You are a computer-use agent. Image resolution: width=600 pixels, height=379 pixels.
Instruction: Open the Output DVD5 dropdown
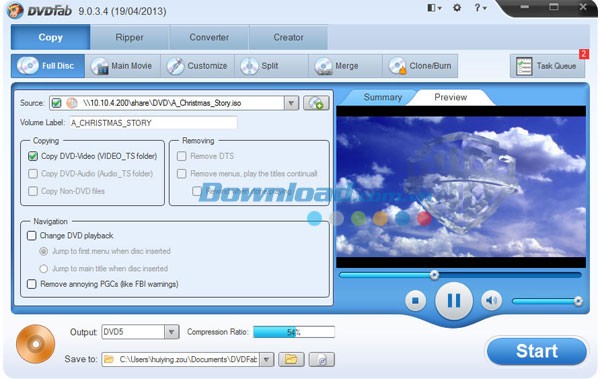(x=171, y=332)
